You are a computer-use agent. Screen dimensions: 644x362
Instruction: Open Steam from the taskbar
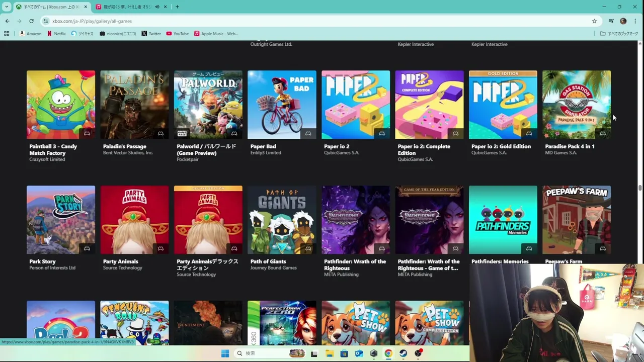(404, 353)
